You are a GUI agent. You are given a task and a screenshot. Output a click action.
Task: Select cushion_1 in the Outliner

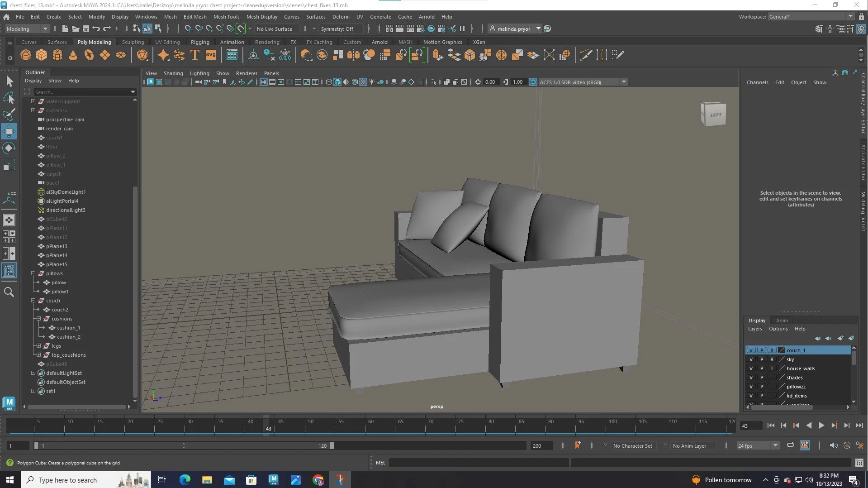68,328
